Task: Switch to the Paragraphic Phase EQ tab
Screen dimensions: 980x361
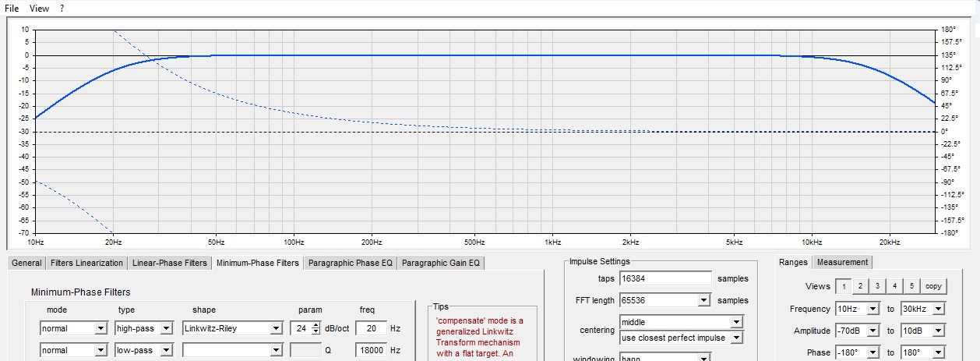Action: (351, 263)
